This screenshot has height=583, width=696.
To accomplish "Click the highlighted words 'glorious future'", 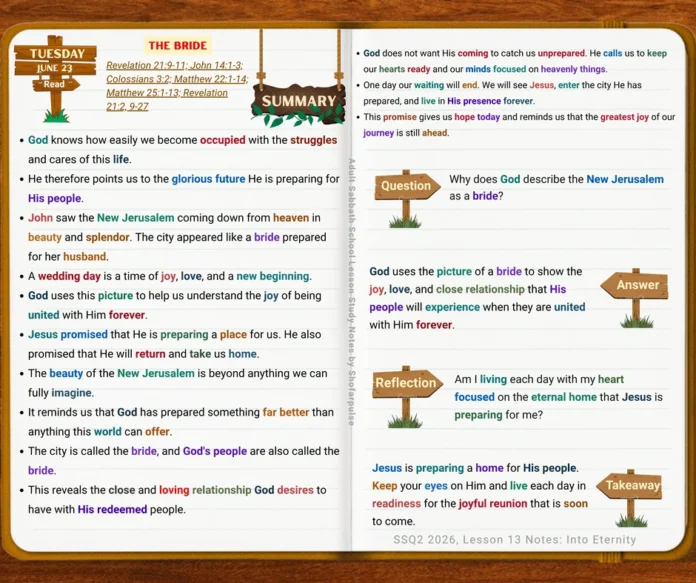I will click(208, 179).
